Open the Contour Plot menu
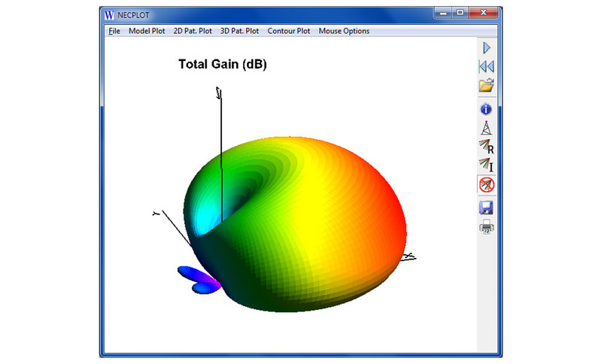The height and width of the screenshot is (364, 602). [x=289, y=31]
